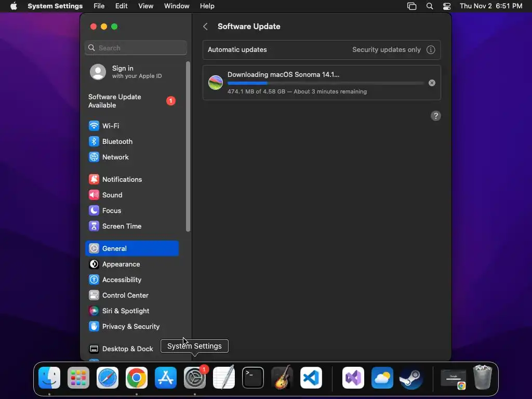Open Accessibility settings in sidebar
The height and width of the screenshot is (399, 532).
[x=132, y=280]
